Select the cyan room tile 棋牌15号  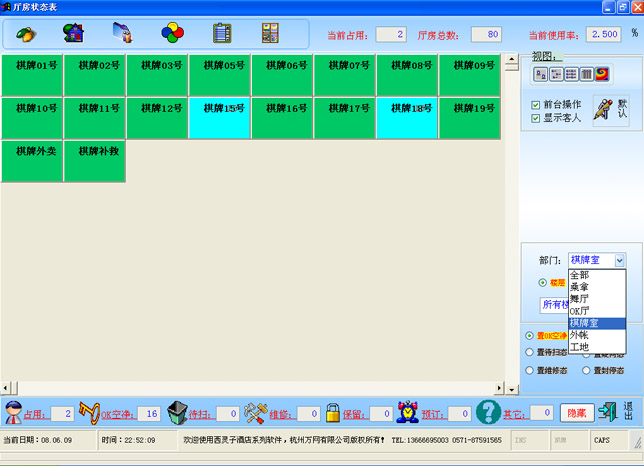tap(219, 118)
